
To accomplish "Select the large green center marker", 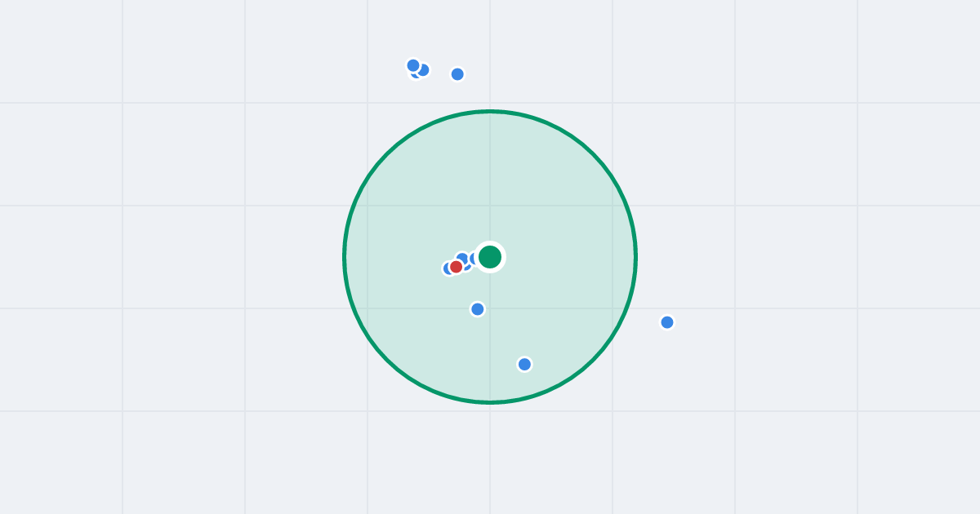I will (x=490, y=257).
